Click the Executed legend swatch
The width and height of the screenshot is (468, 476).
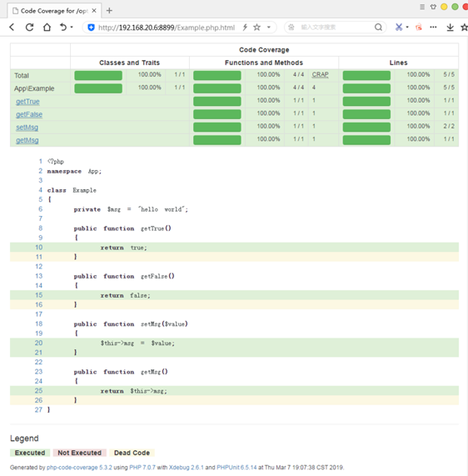[x=30, y=453]
